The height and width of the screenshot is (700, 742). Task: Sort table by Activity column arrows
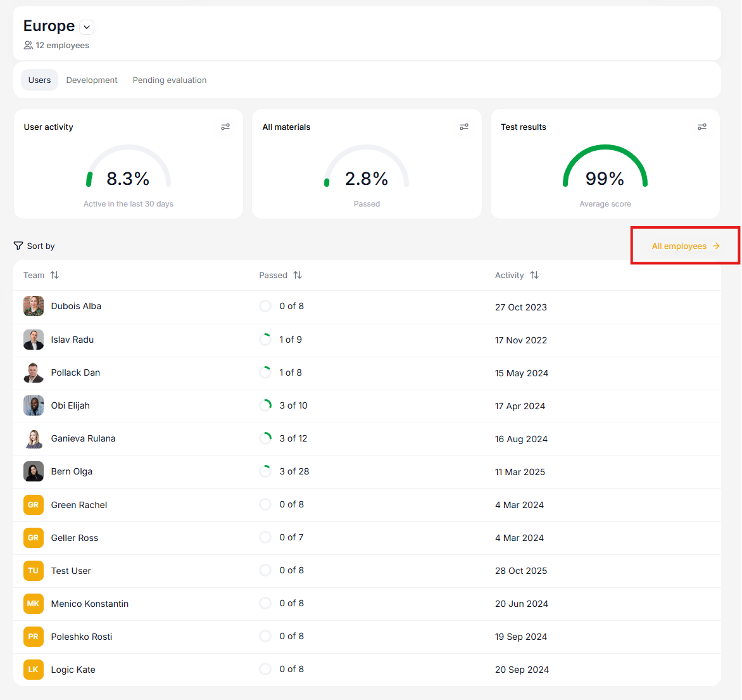tap(534, 275)
